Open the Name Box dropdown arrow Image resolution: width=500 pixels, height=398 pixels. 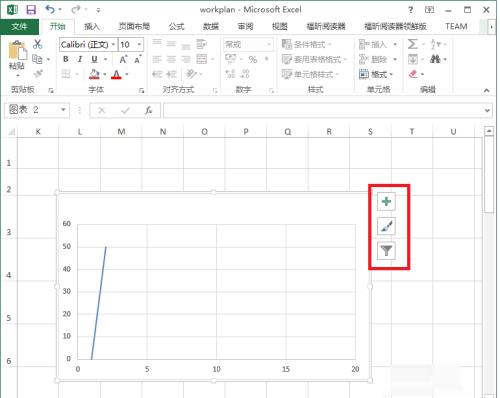click(63, 110)
